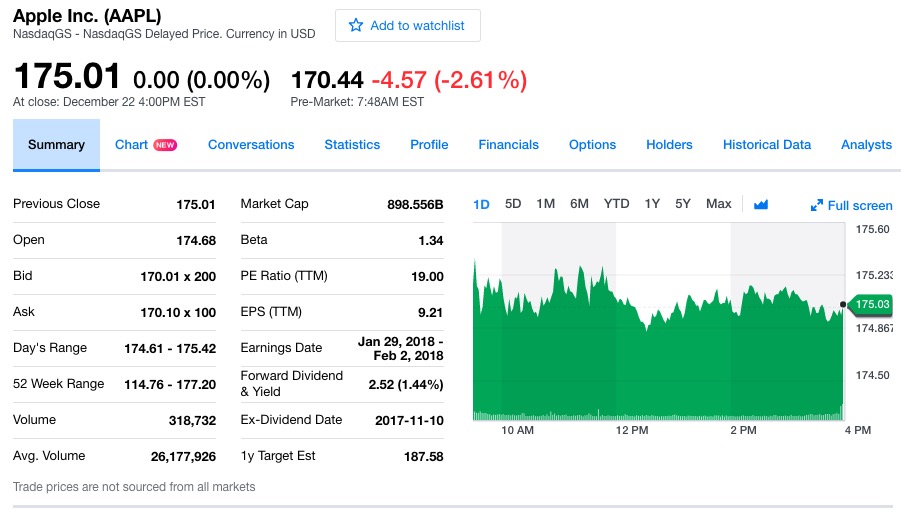The width and height of the screenshot is (901, 514).
Task: Switch to the Statistics tab
Action: 352,145
